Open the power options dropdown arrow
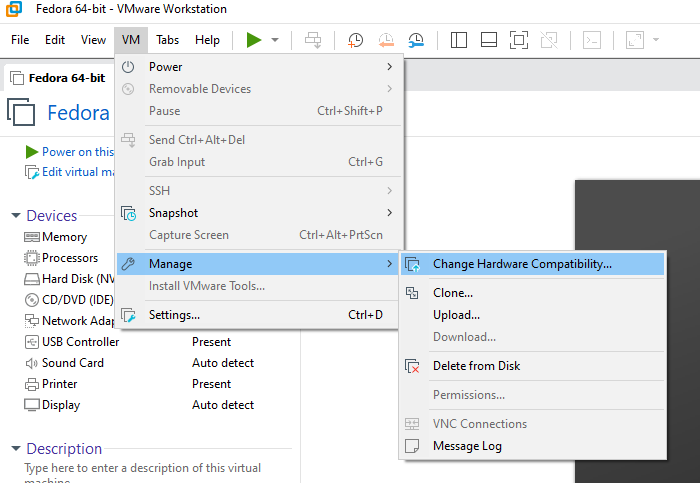 [x=275, y=40]
